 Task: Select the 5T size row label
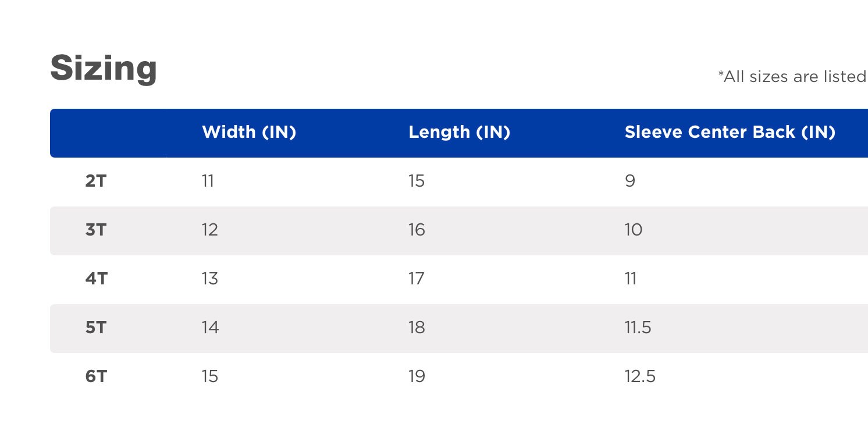pyautogui.click(x=96, y=328)
